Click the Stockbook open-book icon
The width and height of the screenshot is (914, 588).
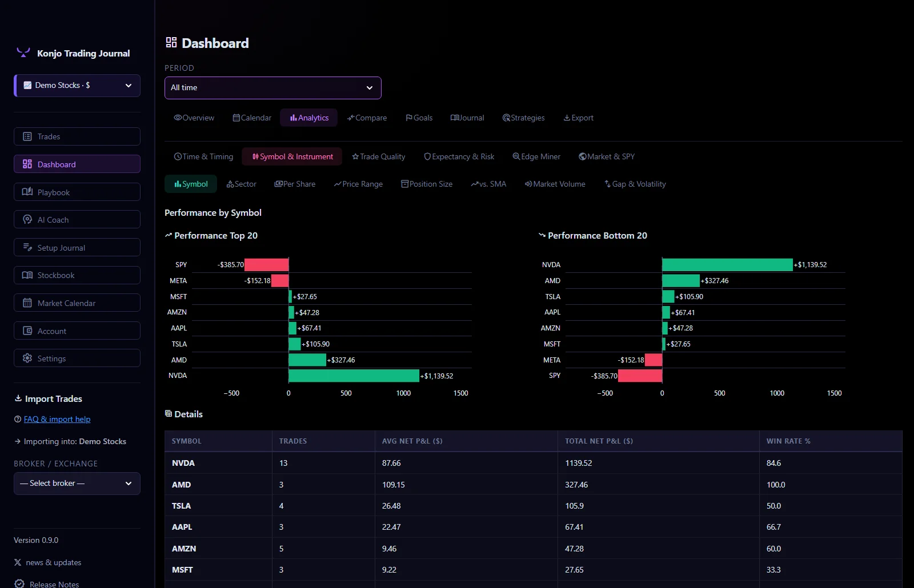click(x=27, y=275)
